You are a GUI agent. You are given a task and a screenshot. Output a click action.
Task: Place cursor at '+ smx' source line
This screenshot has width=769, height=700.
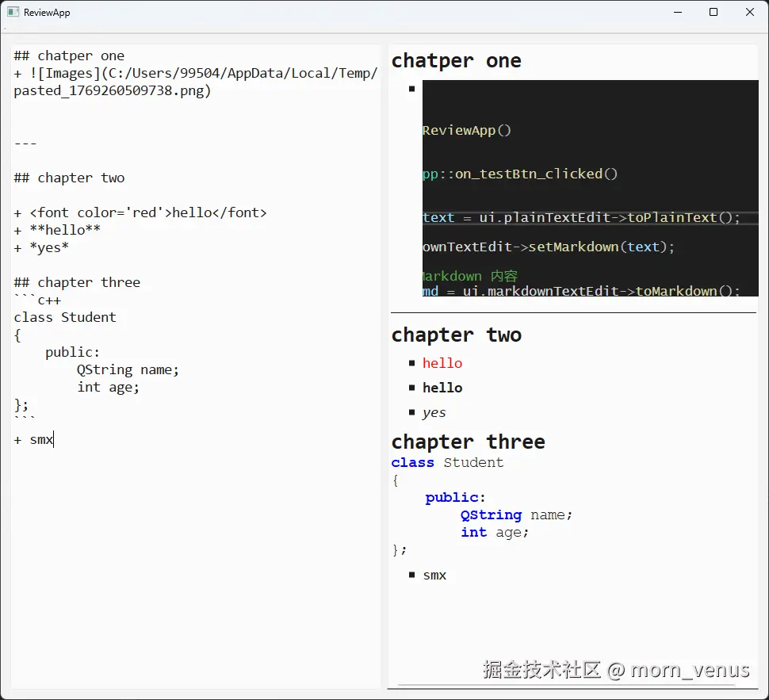pyautogui.click(x=33, y=439)
